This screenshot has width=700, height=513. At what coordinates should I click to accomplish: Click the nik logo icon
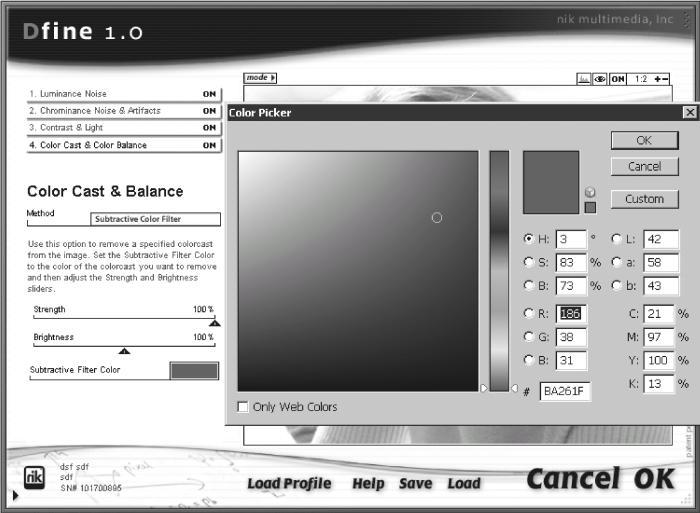click(34, 477)
